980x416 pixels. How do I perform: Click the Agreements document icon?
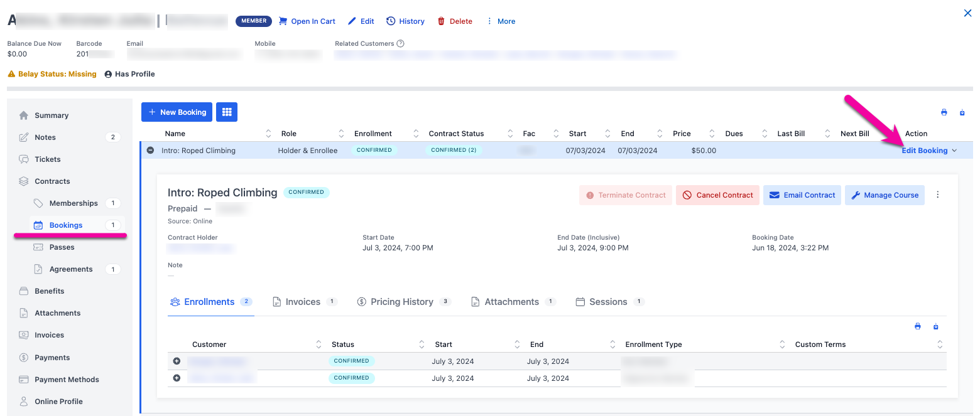38,269
